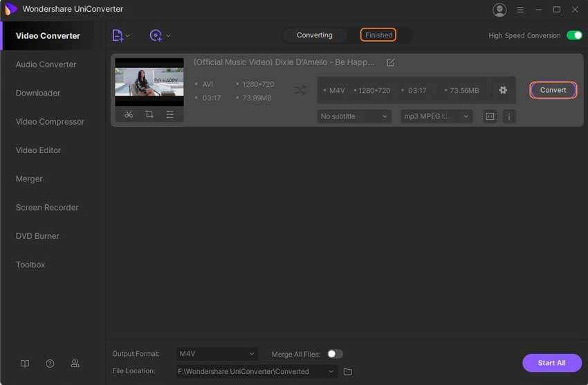
Task: Click the Load DVD disc icon
Action: [156, 35]
